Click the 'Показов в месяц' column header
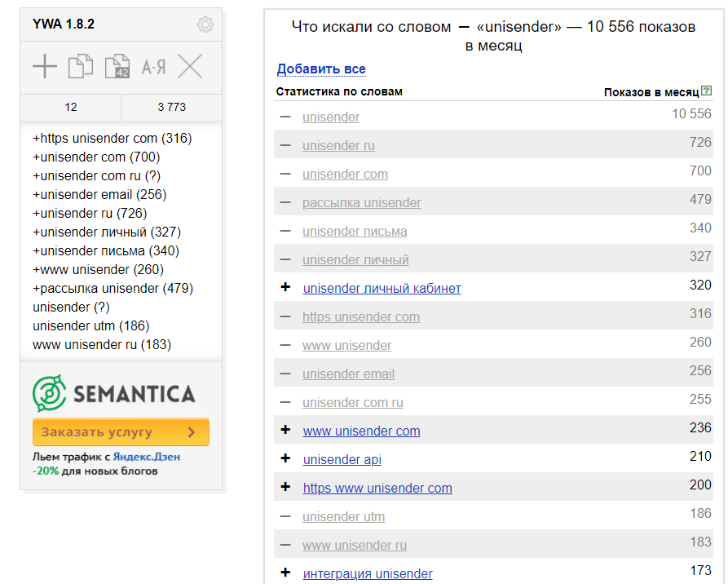This screenshot has width=728, height=584. click(651, 92)
